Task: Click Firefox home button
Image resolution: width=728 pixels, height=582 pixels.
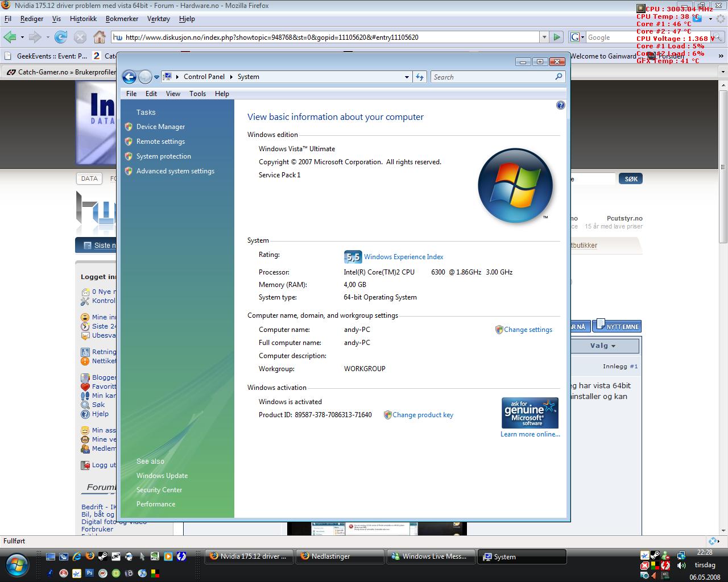Action: click(100, 37)
